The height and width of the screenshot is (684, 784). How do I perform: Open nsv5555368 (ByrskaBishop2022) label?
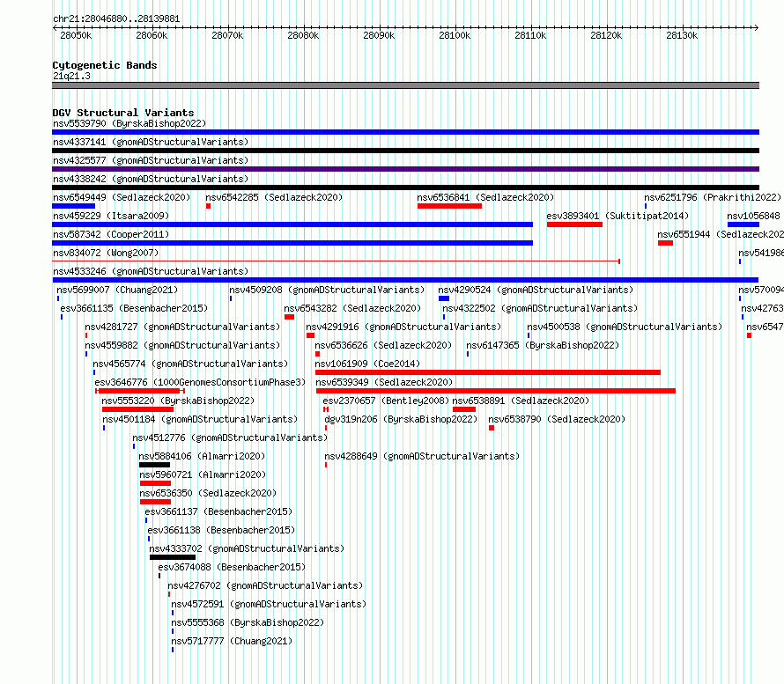click(248, 622)
